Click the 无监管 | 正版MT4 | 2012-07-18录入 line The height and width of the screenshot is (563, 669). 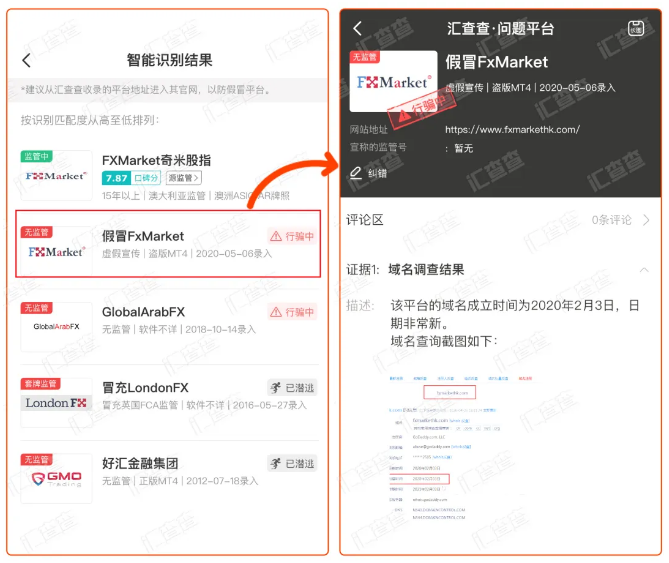[x=180, y=481]
